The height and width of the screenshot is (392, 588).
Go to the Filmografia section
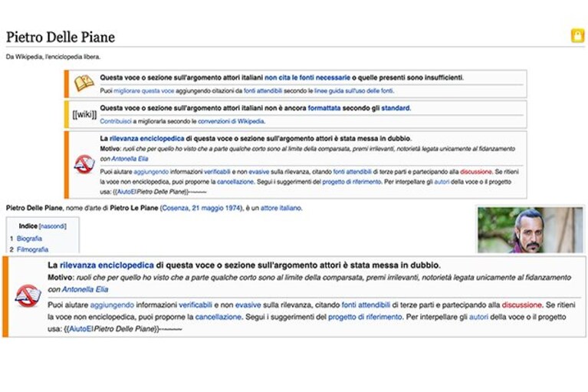click(x=33, y=249)
